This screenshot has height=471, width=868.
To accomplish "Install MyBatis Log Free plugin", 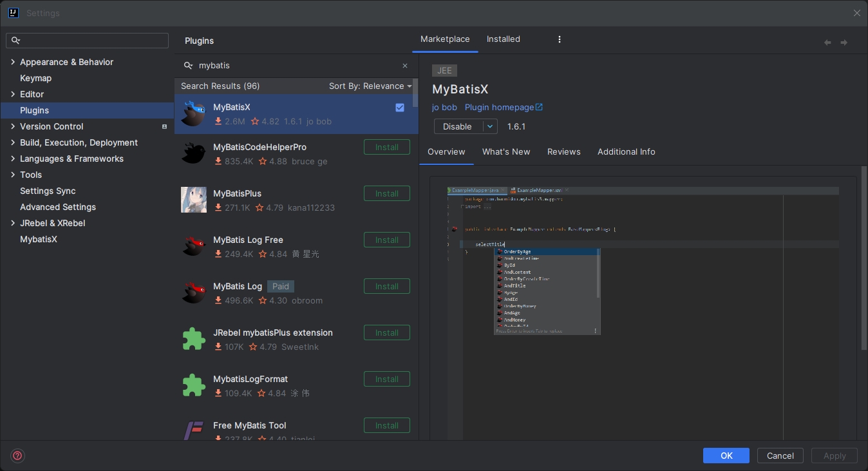I will click(387, 240).
